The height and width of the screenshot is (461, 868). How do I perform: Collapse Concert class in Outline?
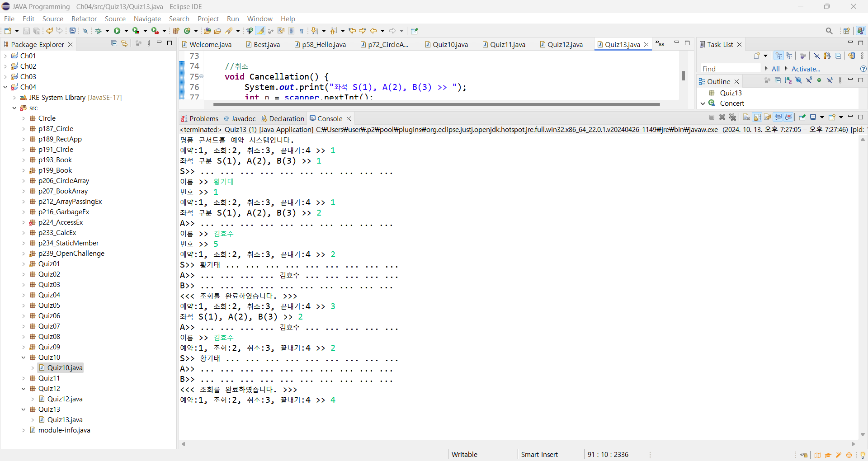(x=703, y=103)
